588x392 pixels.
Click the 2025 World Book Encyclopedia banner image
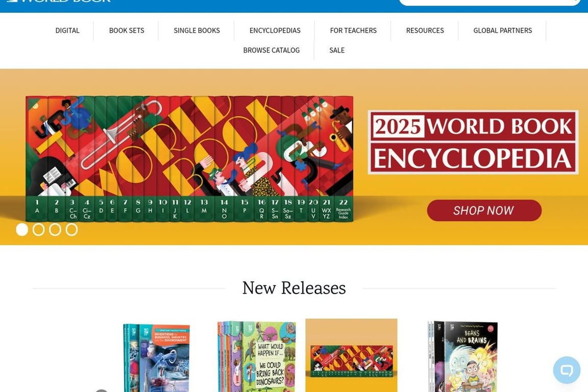(x=294, y=157)
